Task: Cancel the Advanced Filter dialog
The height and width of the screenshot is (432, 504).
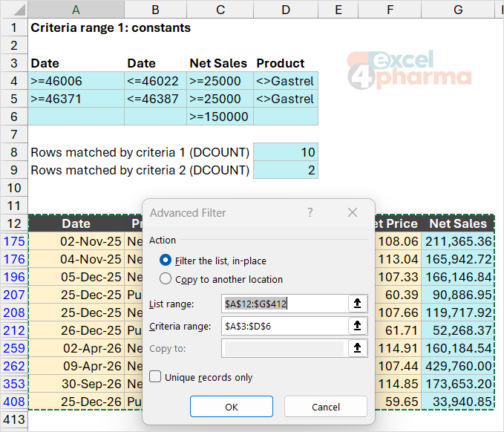Action: 326,407
